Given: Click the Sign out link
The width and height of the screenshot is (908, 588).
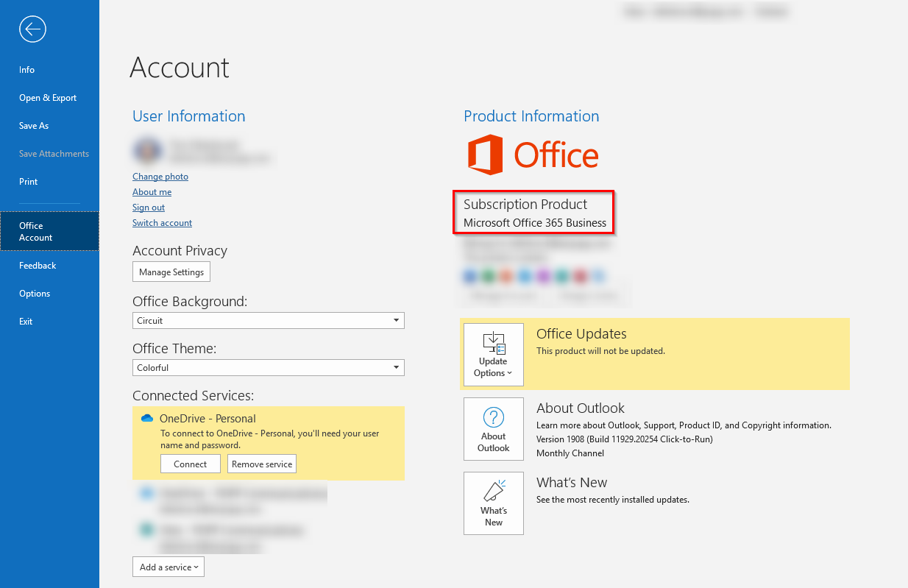Looking at the screenshot, I should [148, 208].
